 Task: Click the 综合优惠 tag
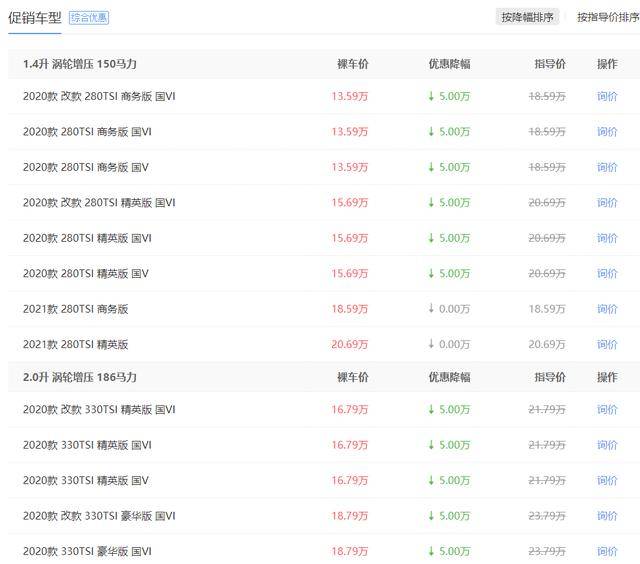[89, 18]
